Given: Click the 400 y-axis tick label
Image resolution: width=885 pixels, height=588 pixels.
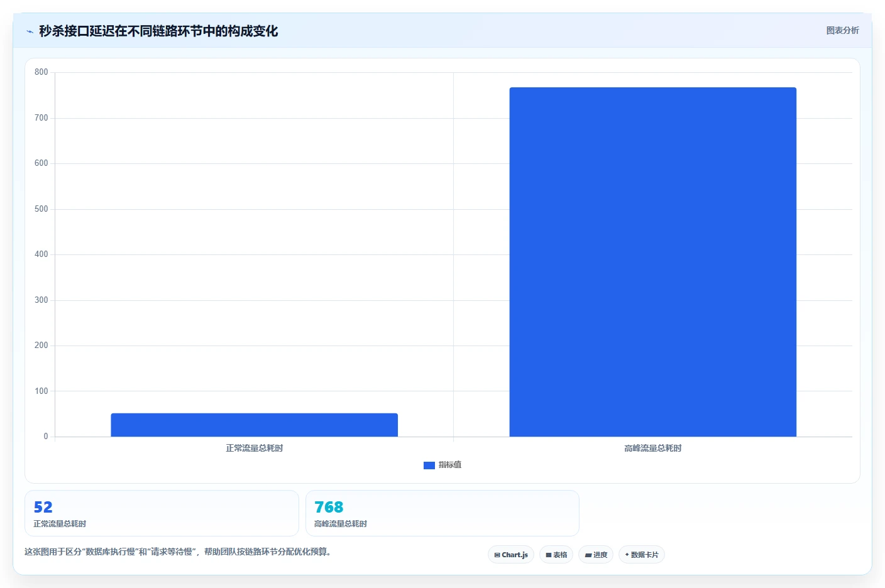Looking at the screenshot, I should (41, 254).
